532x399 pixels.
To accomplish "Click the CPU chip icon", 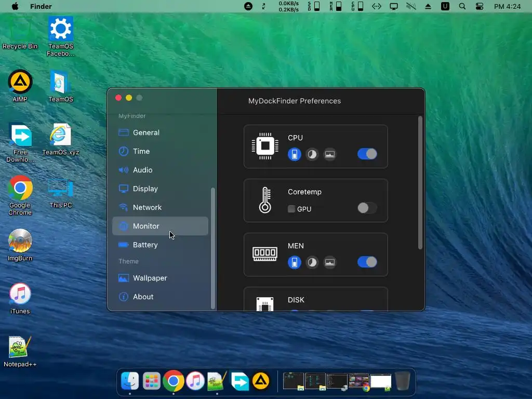I will (265, 146).
